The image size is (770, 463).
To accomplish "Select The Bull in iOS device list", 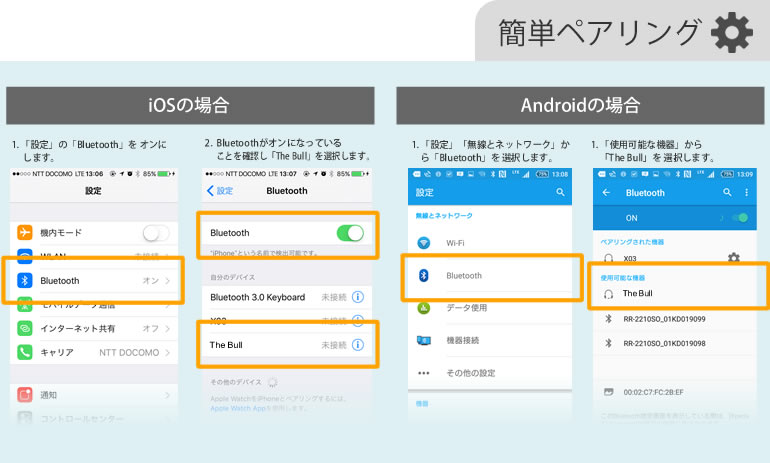I will 287,345.
